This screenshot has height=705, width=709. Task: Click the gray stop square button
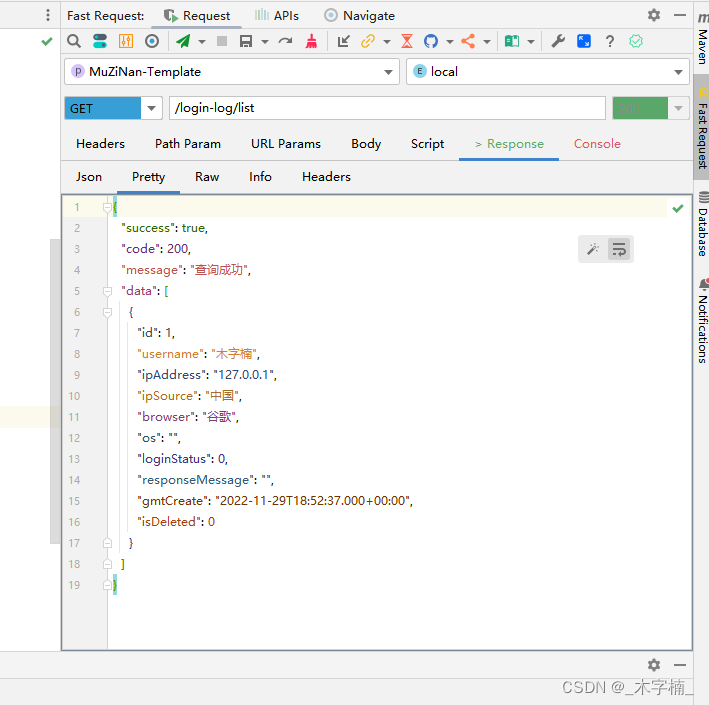tap(222, 41)
